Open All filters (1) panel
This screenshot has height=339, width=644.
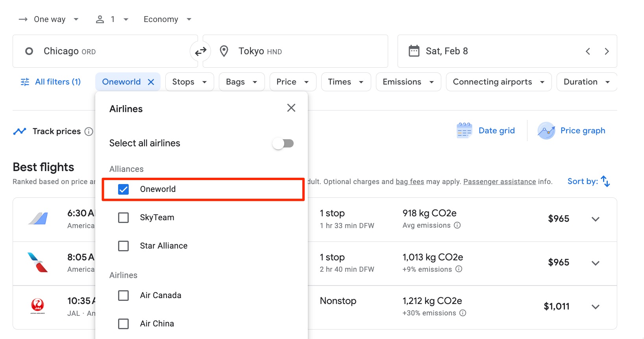pyautogui.click(x=50, y=82)
